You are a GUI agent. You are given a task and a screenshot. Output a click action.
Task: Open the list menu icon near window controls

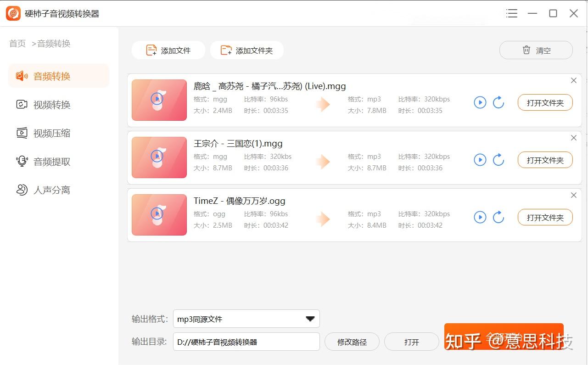512,13
